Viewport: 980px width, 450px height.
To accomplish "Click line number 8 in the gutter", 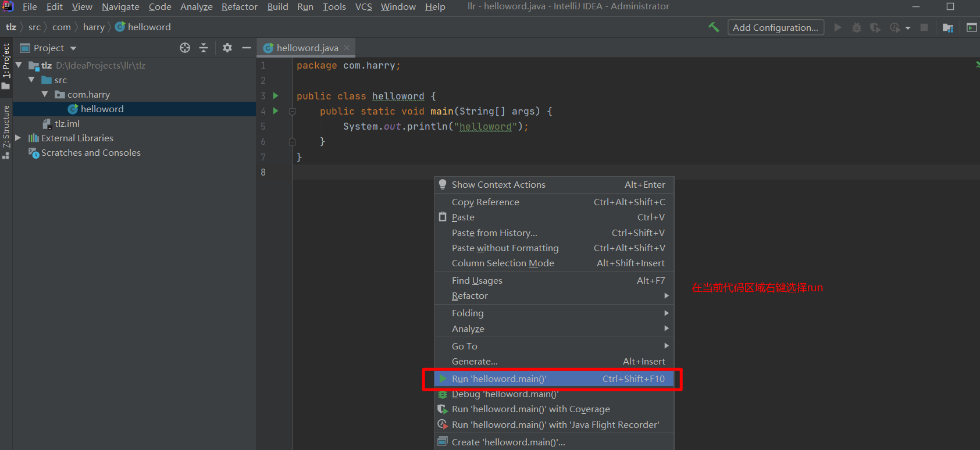I will point(263,172).
